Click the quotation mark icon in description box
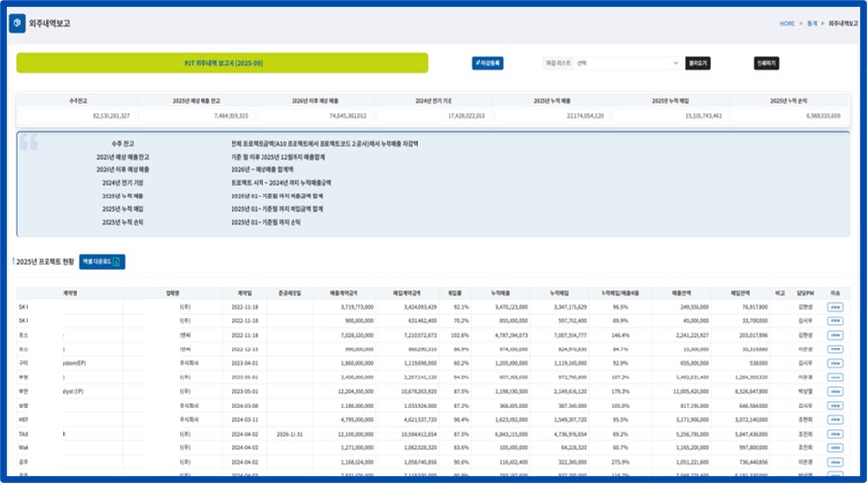 [x=29, y=142]
